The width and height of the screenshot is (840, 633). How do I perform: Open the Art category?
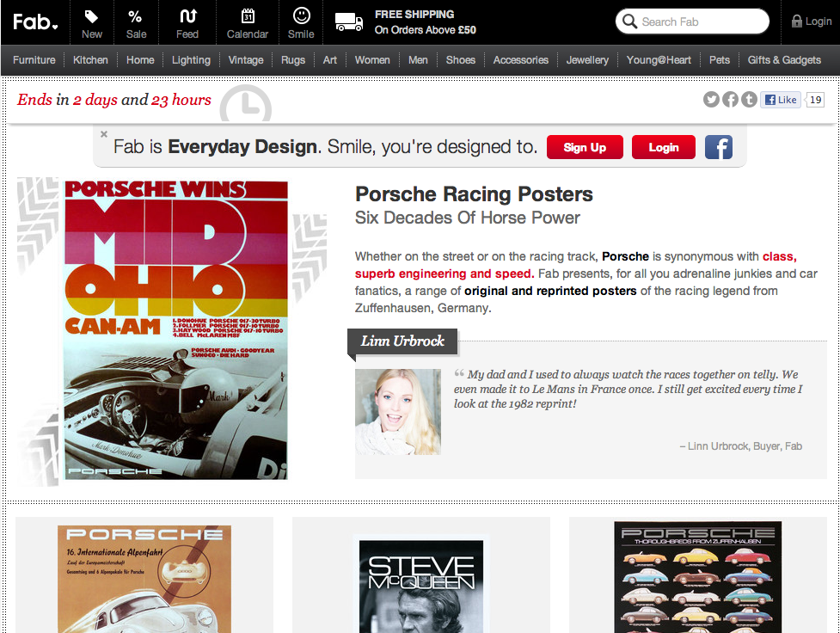tap(330, 60)
